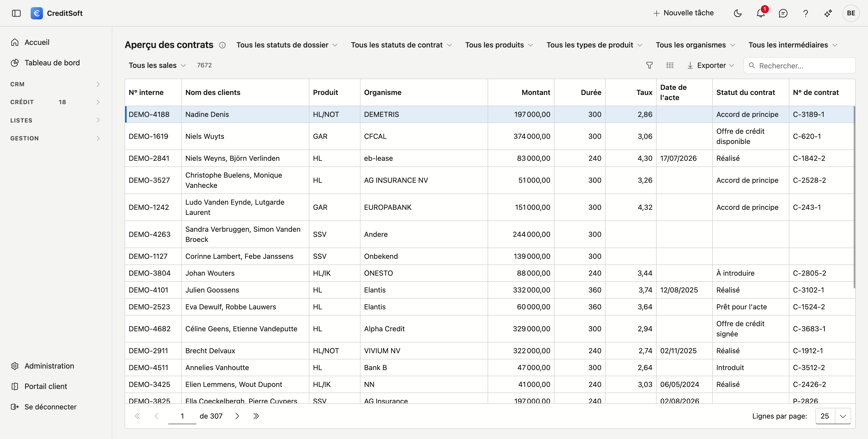Click the Nouvelle tâche button
This screenshot has width=868, height=439.
coord(683,13)
